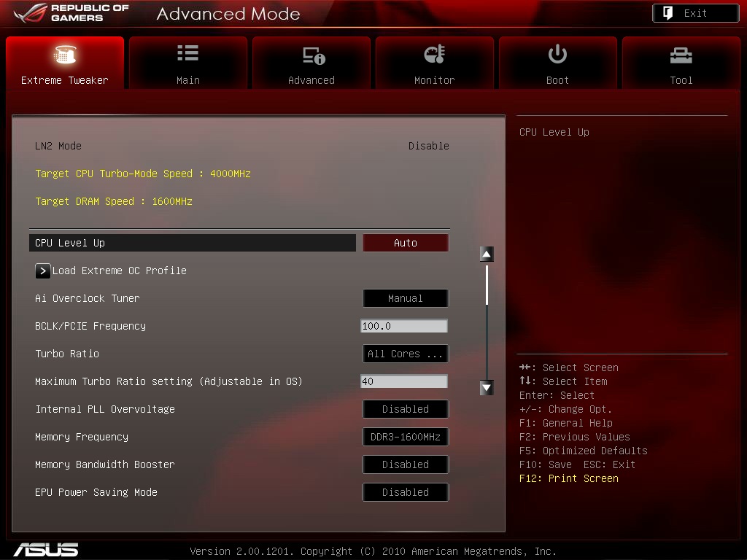Click the Boot power icon
This screenshot has width=747, height=560.
[557, 54]
